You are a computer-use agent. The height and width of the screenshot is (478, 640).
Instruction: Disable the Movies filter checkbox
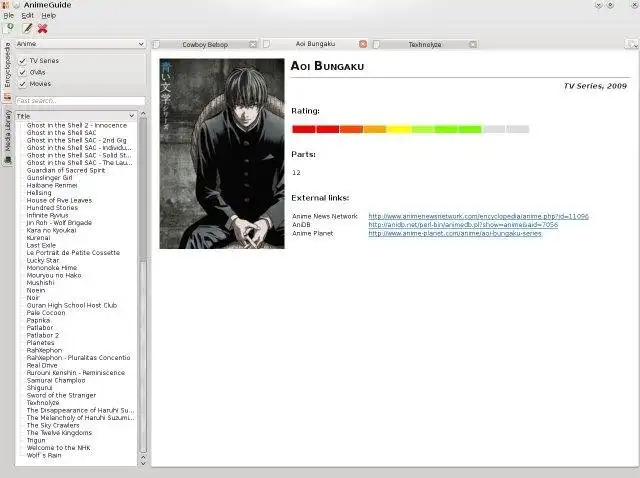click(22, 84)
